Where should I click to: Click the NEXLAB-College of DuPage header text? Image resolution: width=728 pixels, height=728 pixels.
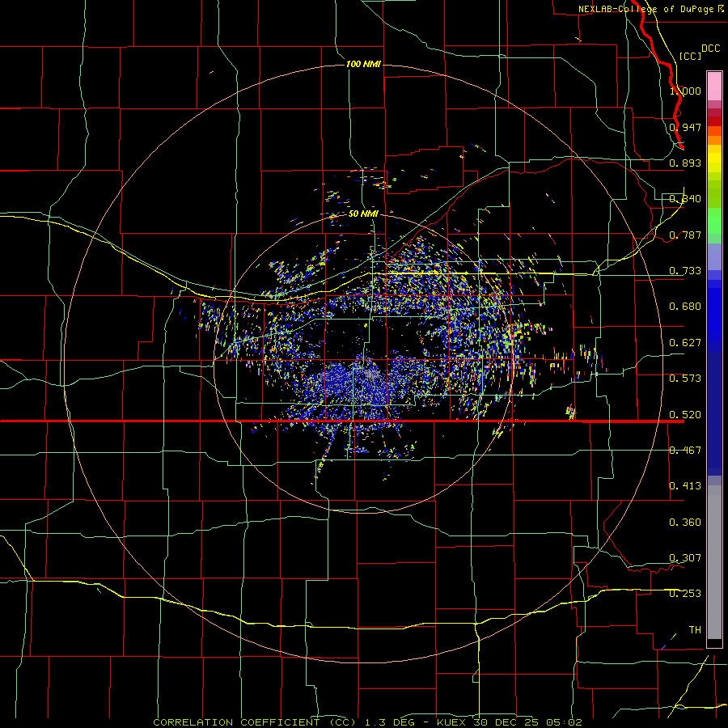648,9
